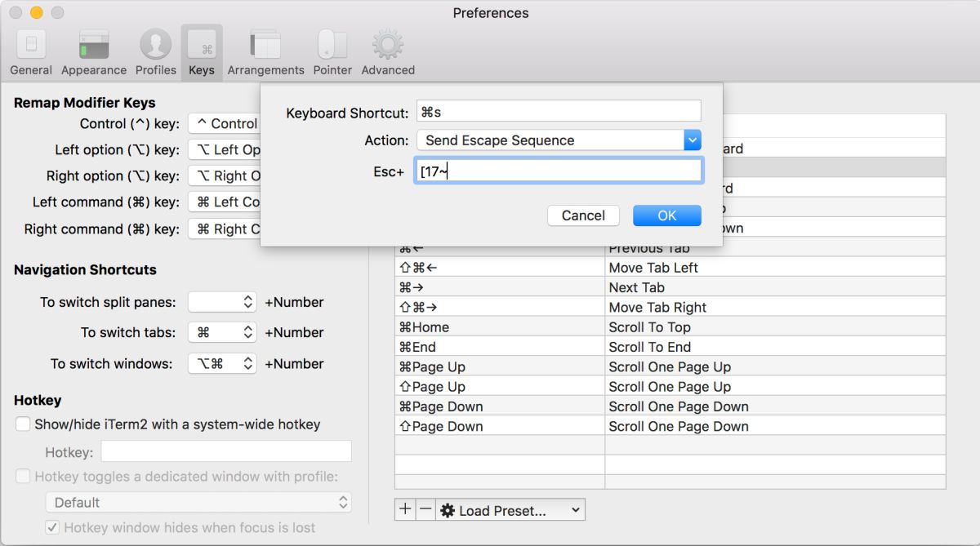
Task: Open the Advanced preferences pane
Action: pos(388,52)
